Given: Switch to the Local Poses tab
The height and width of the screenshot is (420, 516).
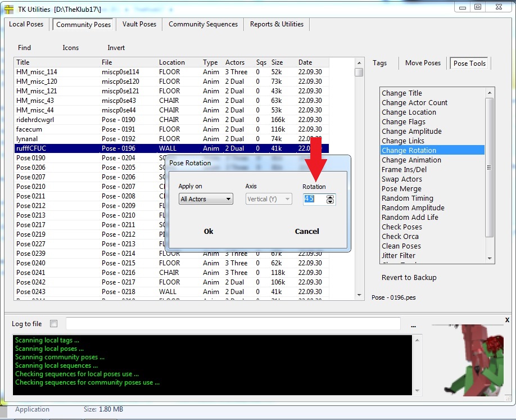Looking at the screenshot, I should (x=26, y=24).
